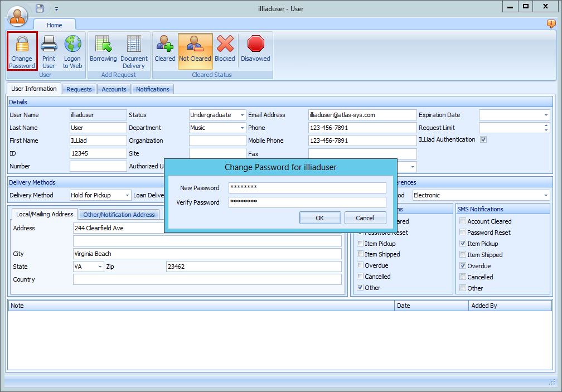This screenshot has width=562, height=392.
Task: Switch to the Requests tab
Action: pyautogui.click(x=79, y=89)
